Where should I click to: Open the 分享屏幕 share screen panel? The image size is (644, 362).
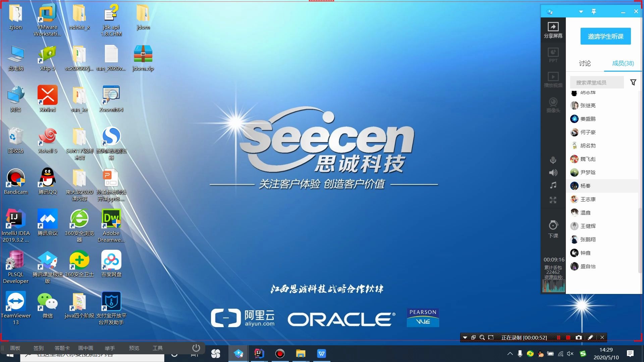pos(553,30)
